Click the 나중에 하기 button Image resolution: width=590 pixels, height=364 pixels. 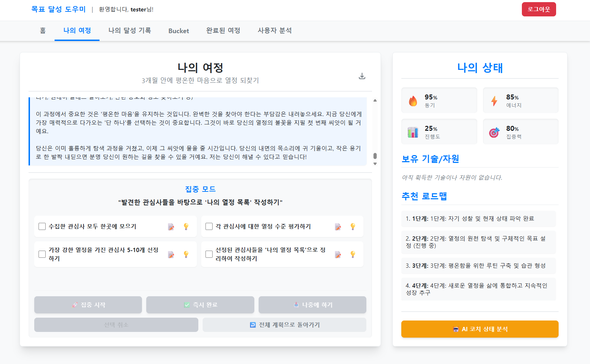[312, 305]
